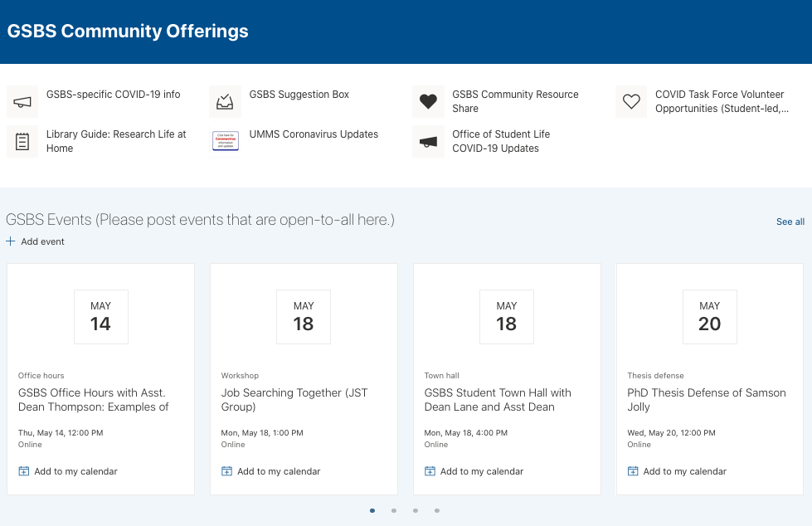Click the megaphone icon for GSBS-specific COVID-19 info

click(x=22, y=102)
